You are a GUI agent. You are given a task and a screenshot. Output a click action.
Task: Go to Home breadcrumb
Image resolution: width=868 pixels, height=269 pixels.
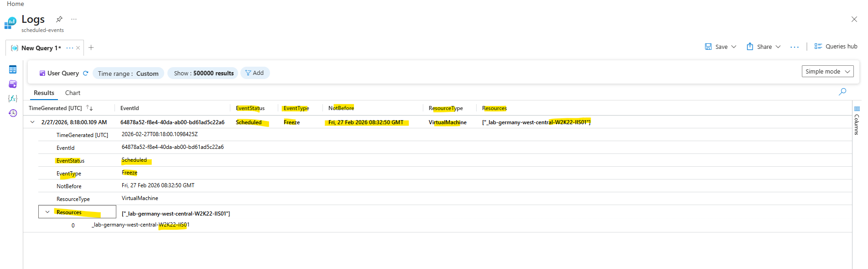pyautogui.click(x=16, y=4)
